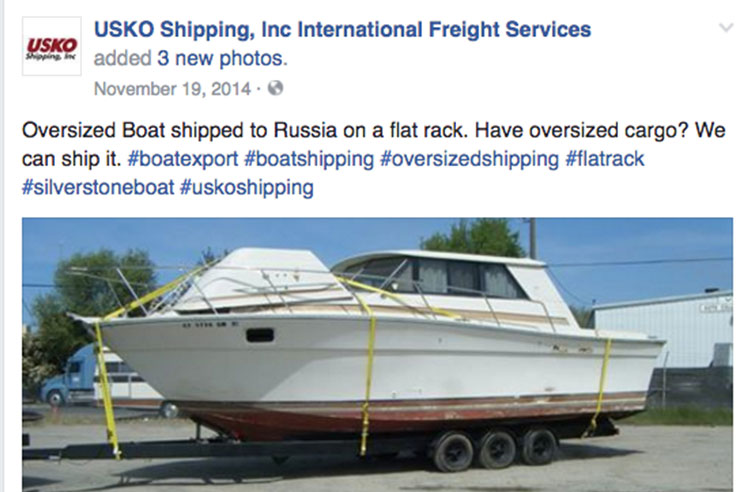Viewport: 746px width, 492px height.
Task: Click the word added in post header
Action: tap(122, 59)
